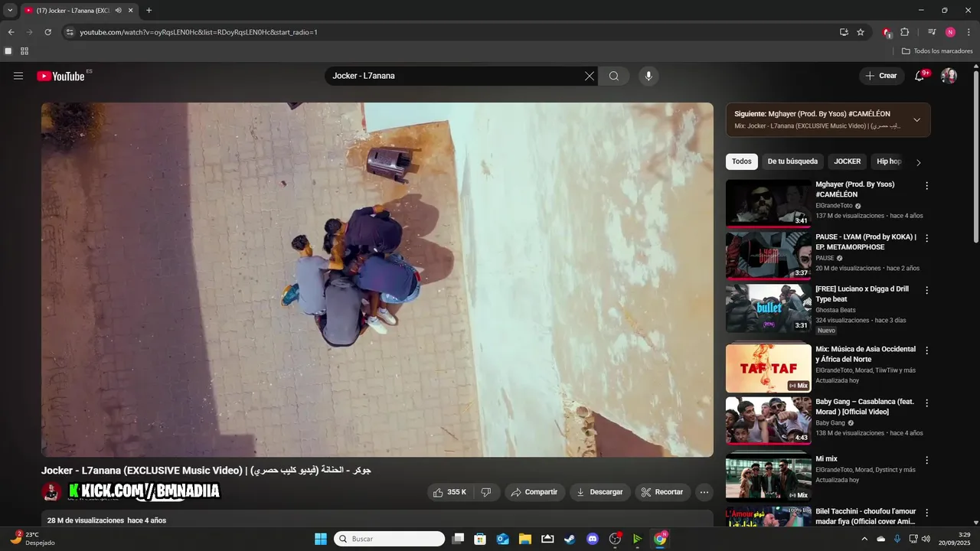Screen dimensions: 980x551
Task: Open the YouTube account avatar menu
Action: tap(949, 76)
